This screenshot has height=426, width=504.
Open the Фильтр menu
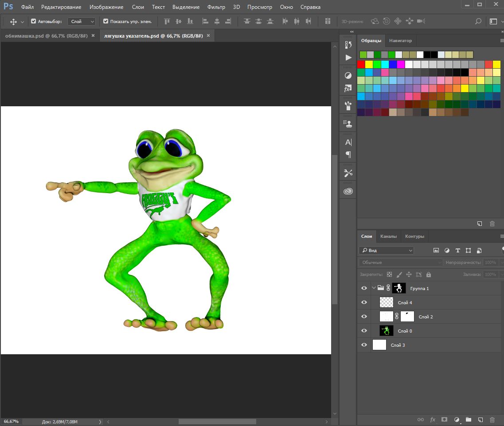pyautogui.click(x=216, y=7)
